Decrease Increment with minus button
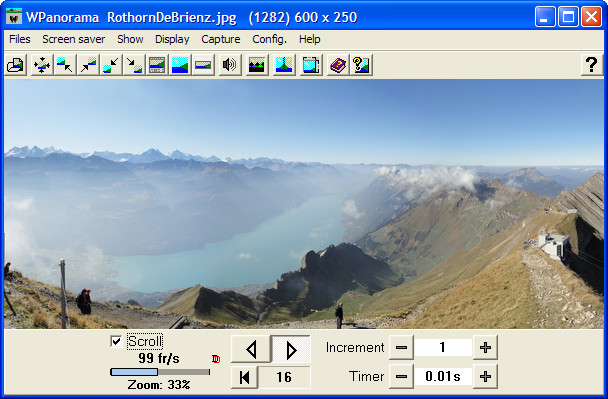Screen dimensions: 608x399 401,347
